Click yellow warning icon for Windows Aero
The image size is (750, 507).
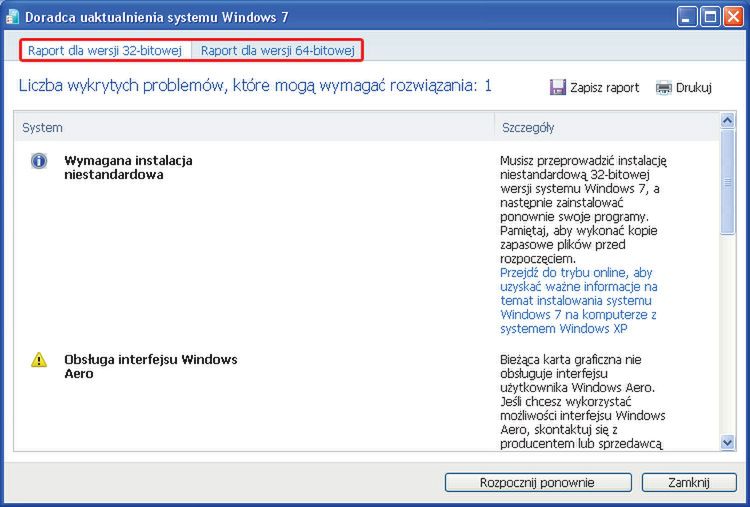pos(39,359)
